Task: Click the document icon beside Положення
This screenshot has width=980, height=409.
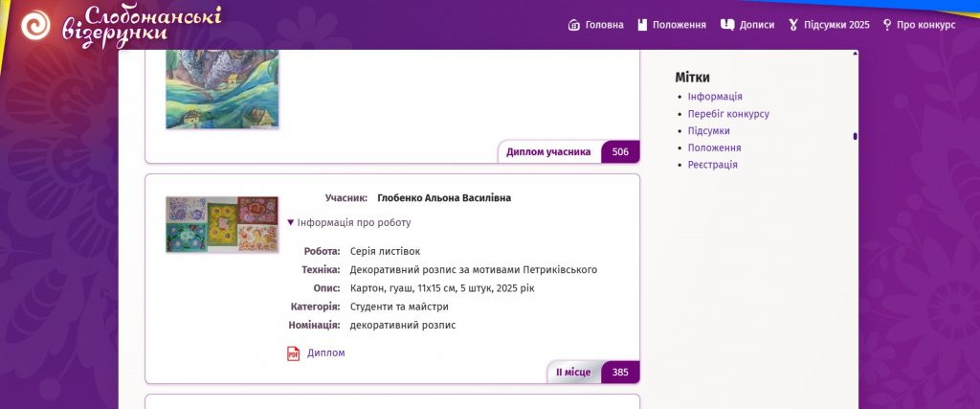Action: coord(643,25)
